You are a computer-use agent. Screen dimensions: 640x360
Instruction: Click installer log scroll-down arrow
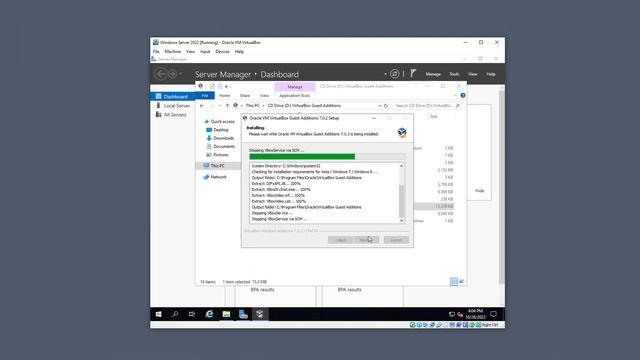(402, 221)
